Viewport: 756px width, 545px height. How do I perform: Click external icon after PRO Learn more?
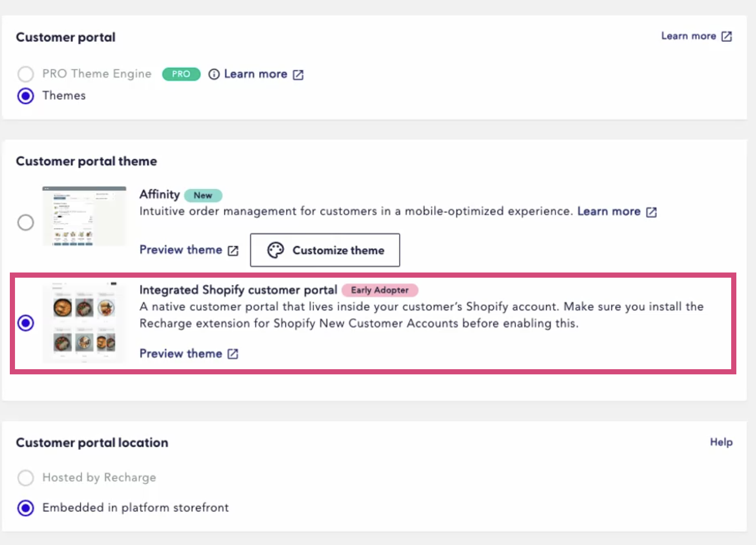pos(298,74)
